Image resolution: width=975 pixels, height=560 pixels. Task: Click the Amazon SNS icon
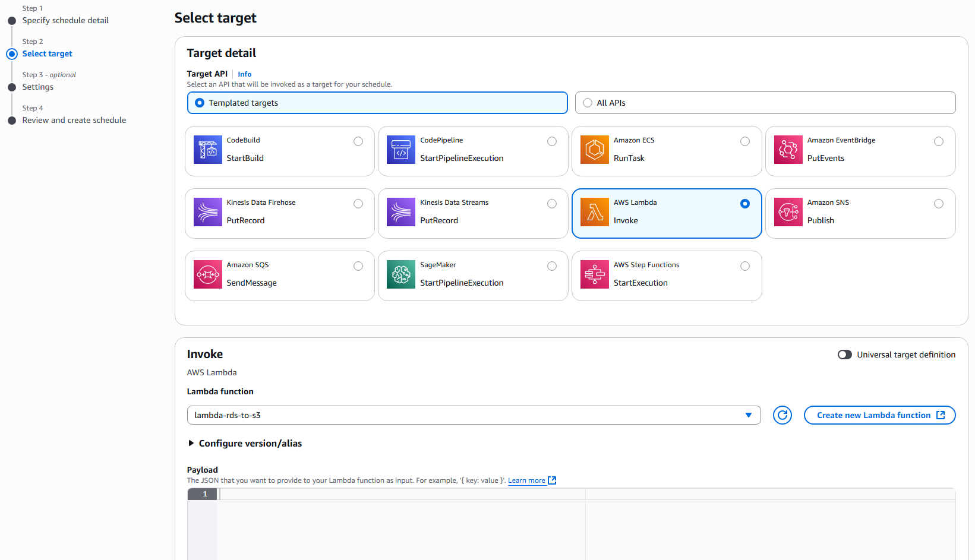point(788,212)
